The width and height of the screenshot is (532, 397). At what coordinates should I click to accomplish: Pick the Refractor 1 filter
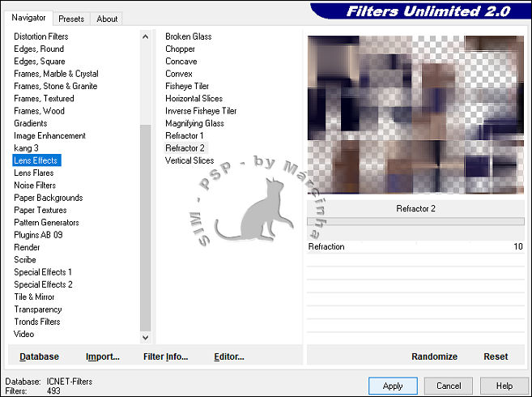coord(185,135)
